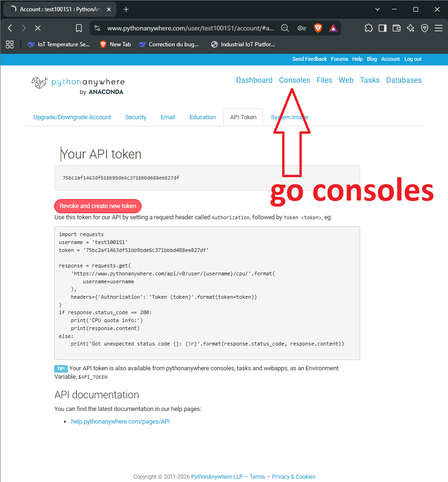Open the Files page

(324, 80)
